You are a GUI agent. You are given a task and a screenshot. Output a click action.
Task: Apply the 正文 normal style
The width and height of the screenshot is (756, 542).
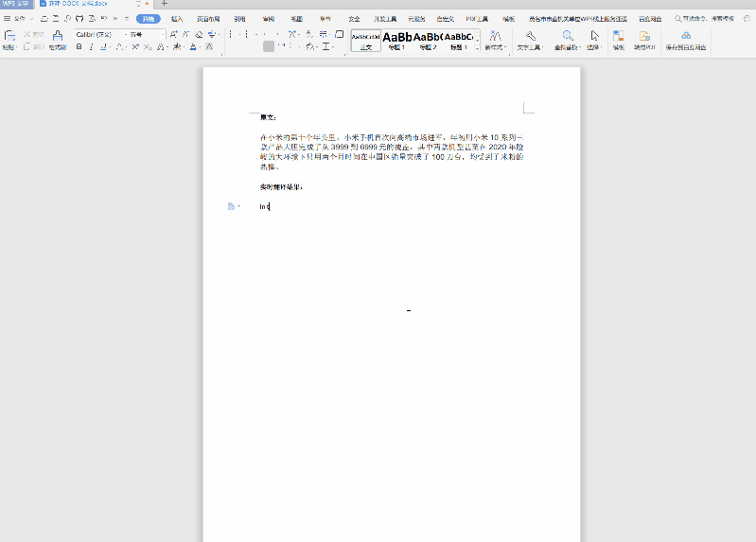(x=366, y=41)
